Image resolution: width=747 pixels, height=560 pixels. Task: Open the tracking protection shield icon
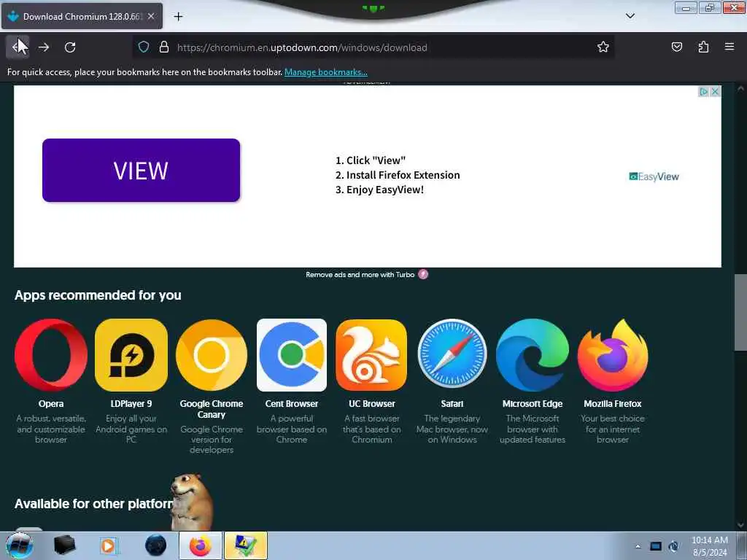pos(144,47)
